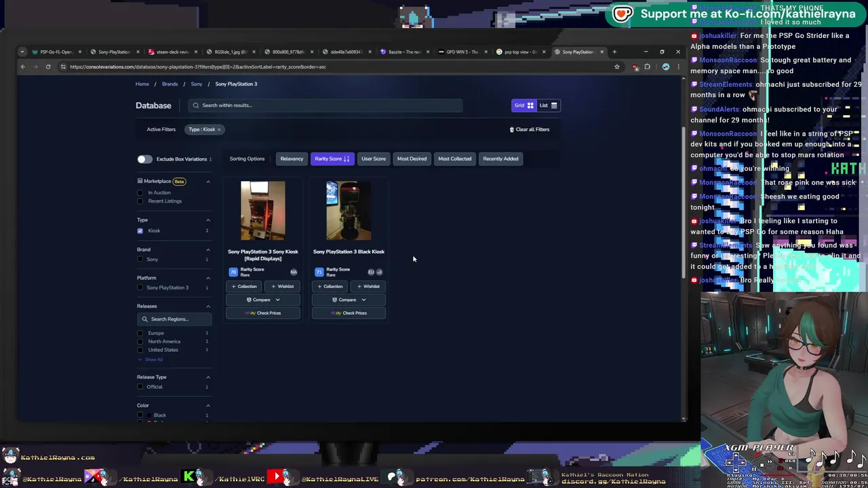The image size is (868, 488).
Task: Switch to the 800x800 image tab
Action: 288,52
